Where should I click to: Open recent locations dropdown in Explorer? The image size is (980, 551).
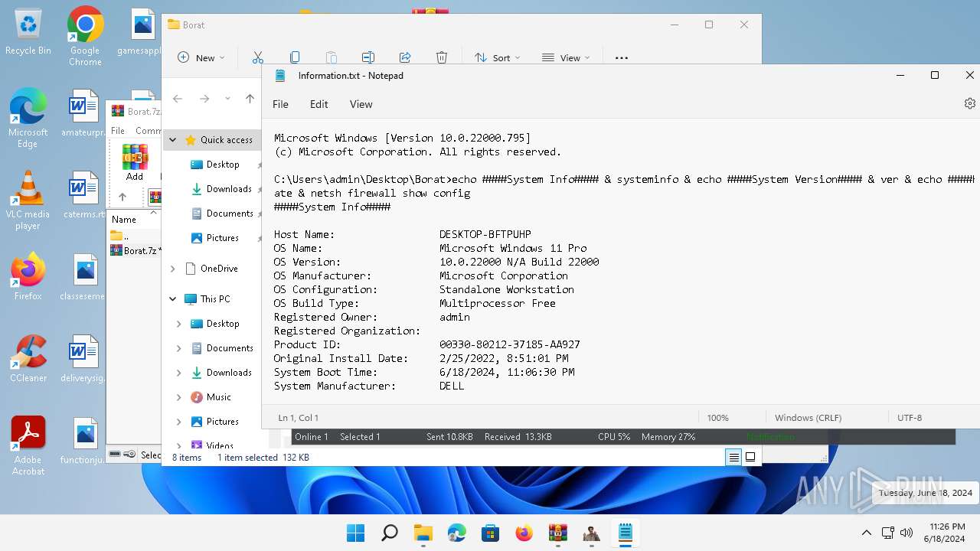click(227, 99)
